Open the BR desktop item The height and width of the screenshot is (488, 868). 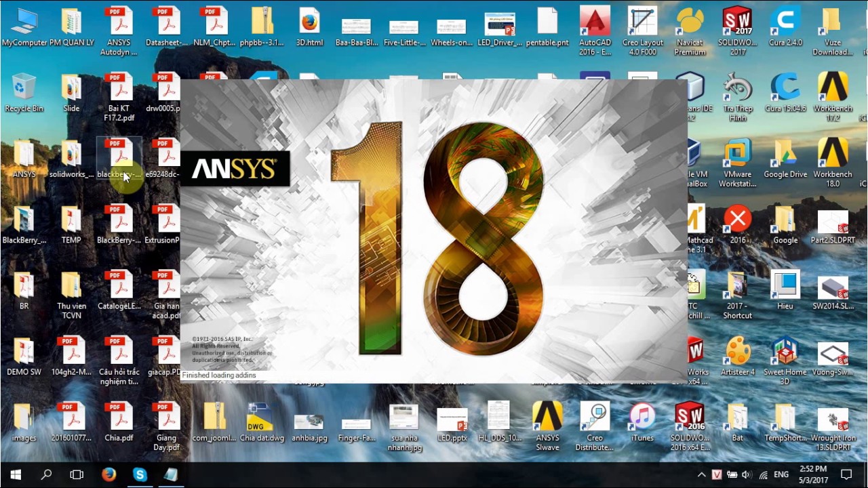click(x=24, y=290)
